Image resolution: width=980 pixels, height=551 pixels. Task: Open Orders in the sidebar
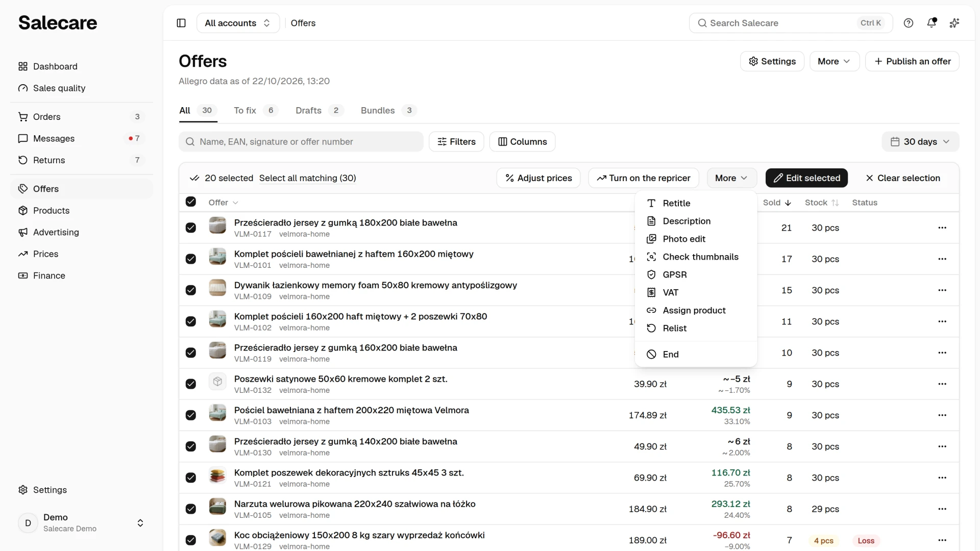coord(82,117)
